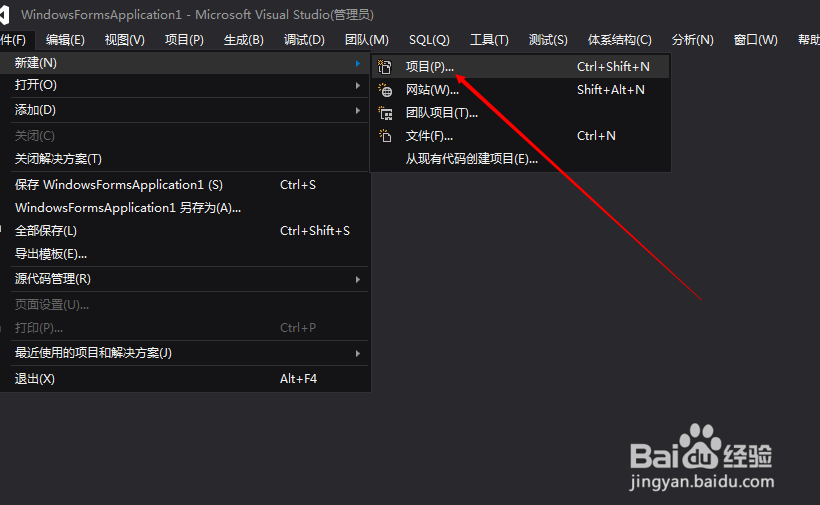Open the 测试(S) menu
The width and height of the screenshot is (820, 505).
coord(548,40)
